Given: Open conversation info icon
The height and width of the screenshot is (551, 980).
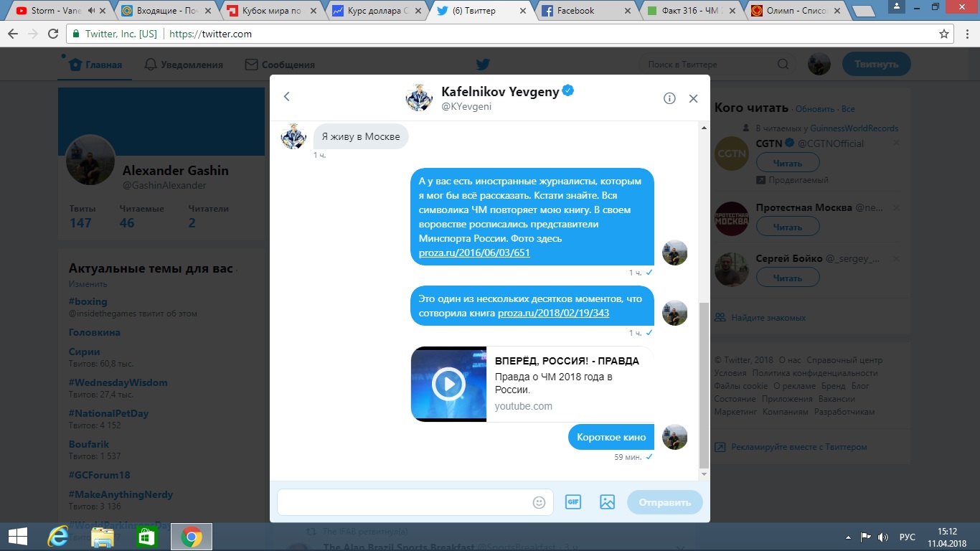Looking at the screenshot, I should tap(669, 98).
